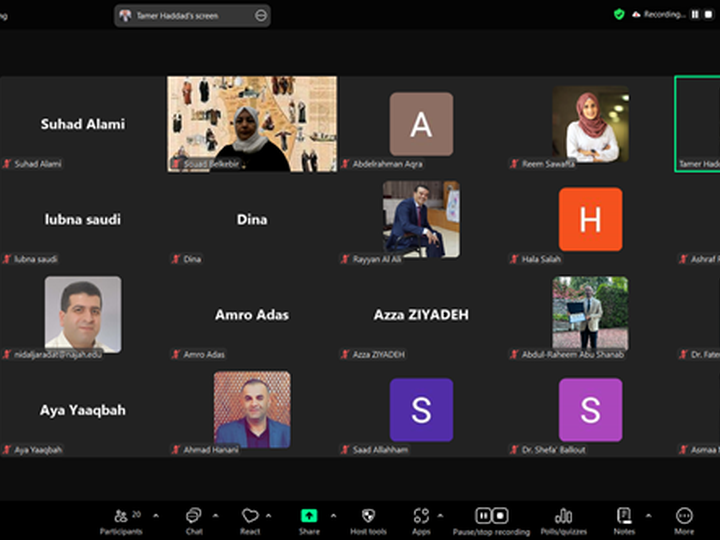Select Abdelrahman Aqra's avatar A tile
The width and height of the screenshot is (720, 540).
tap(421, 124)
